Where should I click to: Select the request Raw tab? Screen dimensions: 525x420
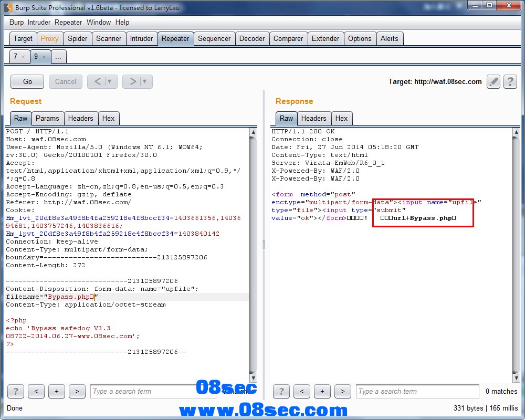tap(21, 118)
